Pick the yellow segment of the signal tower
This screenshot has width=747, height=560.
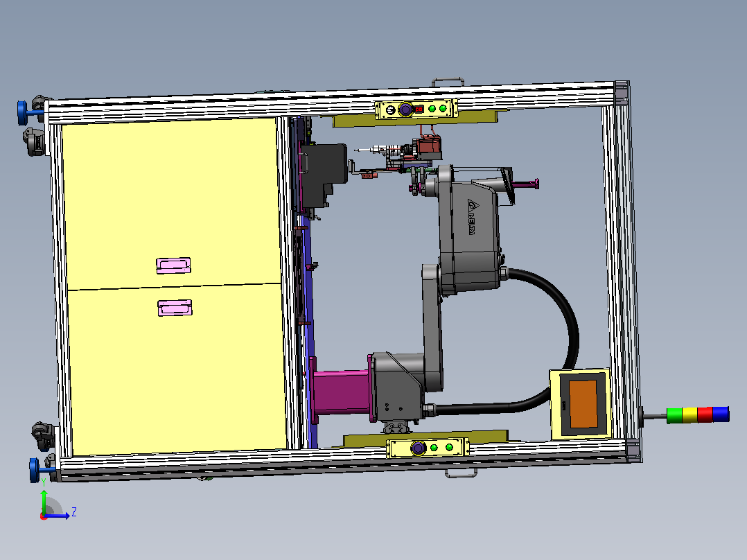(690, 414)
